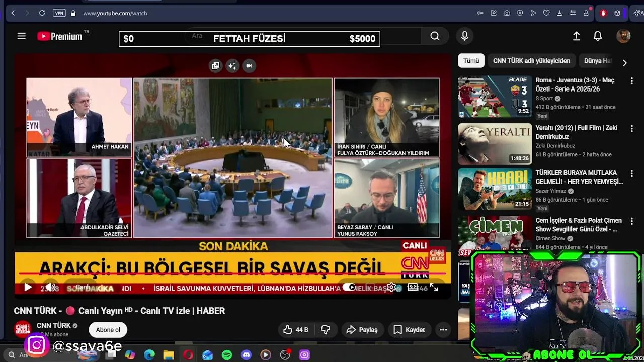Click the CNN TÜRK channel avatar
This screenshot has height=362, width=644.
[x=23, y=329]
